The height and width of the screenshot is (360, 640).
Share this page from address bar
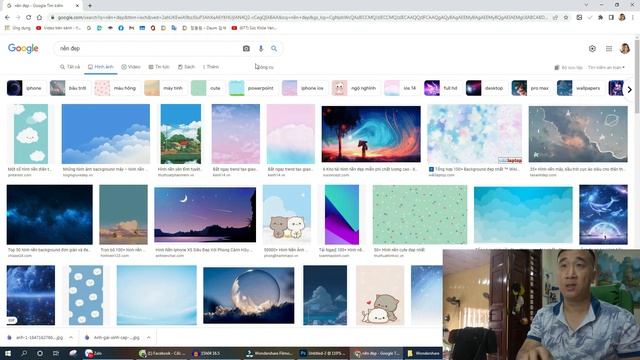pos(555,17)
